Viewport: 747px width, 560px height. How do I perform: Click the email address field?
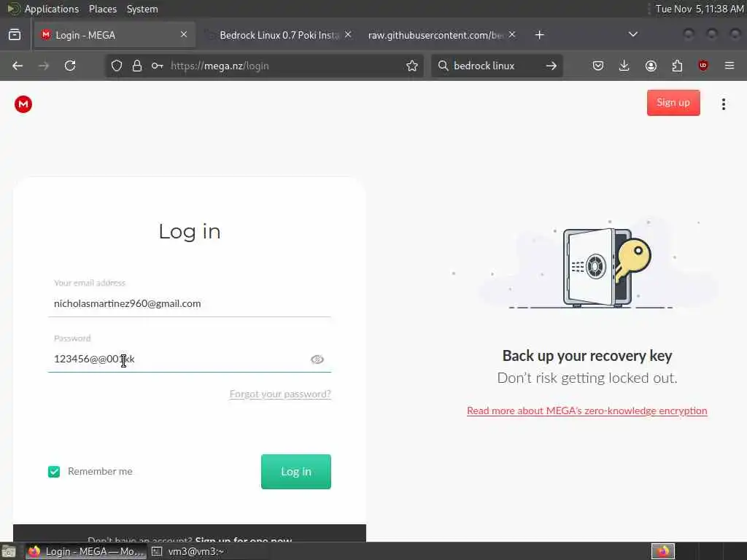(189, 304)
